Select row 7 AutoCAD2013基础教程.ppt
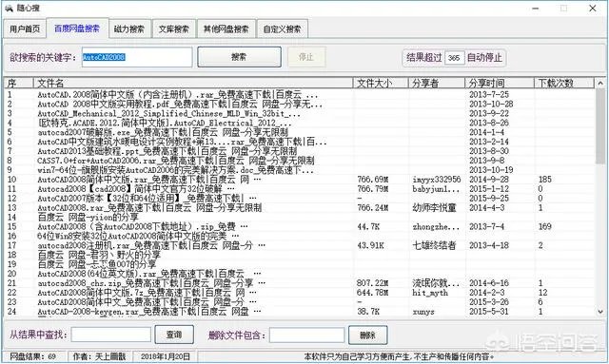 [300, 151]
